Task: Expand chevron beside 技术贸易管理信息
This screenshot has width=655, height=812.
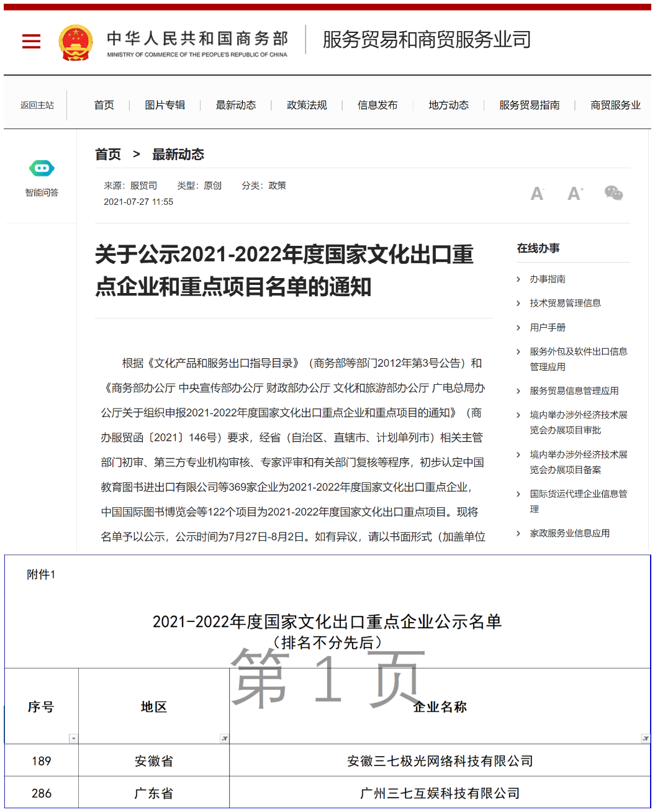Action: 518,304
